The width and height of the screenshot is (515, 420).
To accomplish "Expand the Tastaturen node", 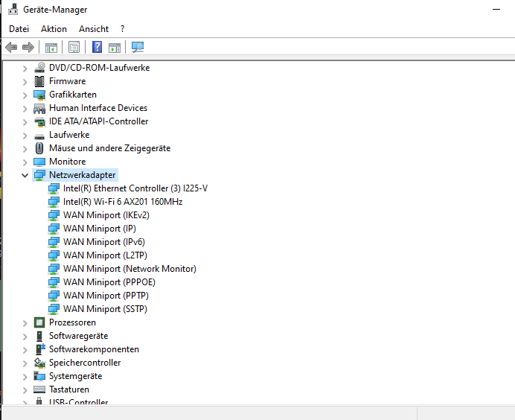I will coord(25,390).
